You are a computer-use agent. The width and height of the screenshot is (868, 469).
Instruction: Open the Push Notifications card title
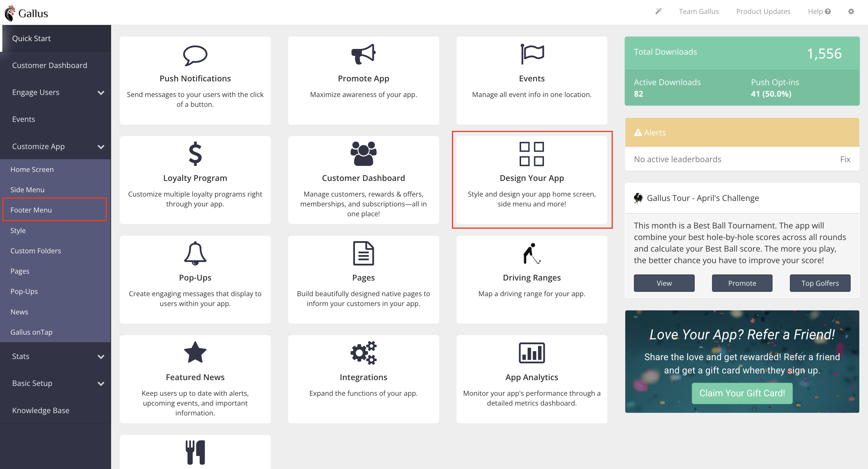coord(195,78)
